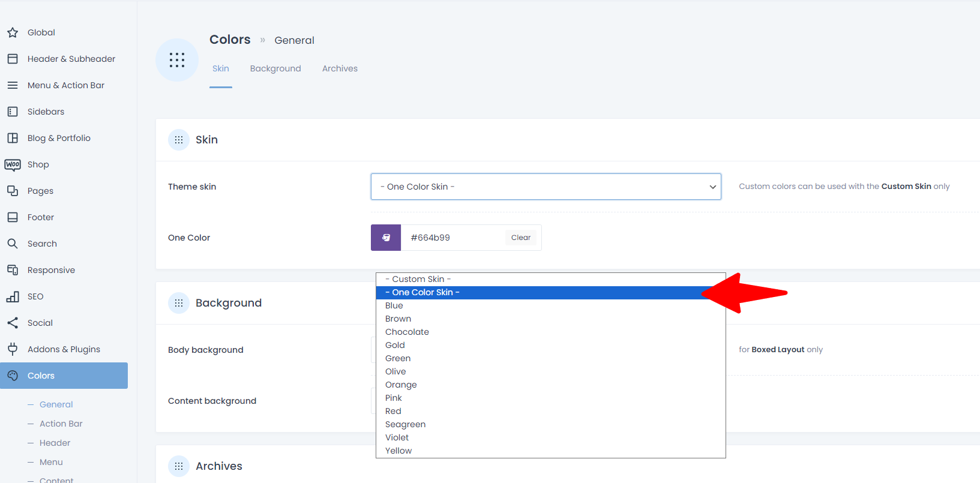The image size is (980, 483).
Task: Choose the Yellow skin option
Action: click(x=550, y=451)
